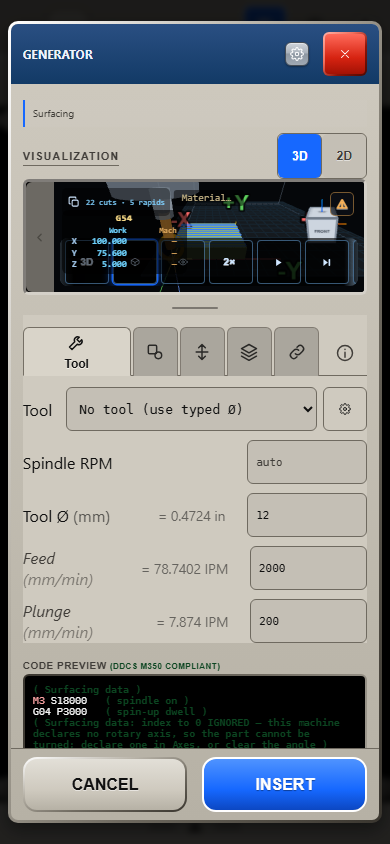This screenshot has height=844, width=390.
Task: Open the Tool selection dropdown
Action: (x=192, y=409)
